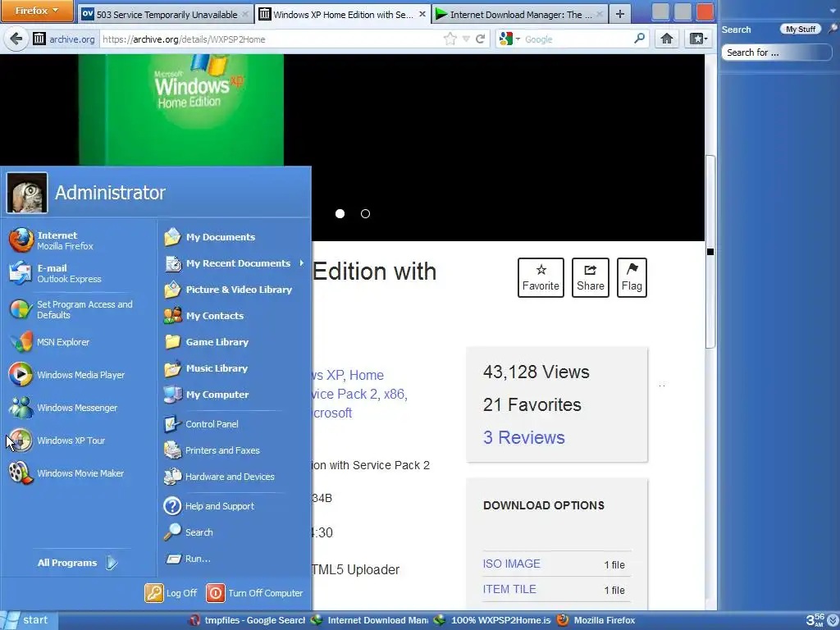The image size is (840, 630).
Task: Switch to Internet Download Manager tab
Action: (519, 15)
